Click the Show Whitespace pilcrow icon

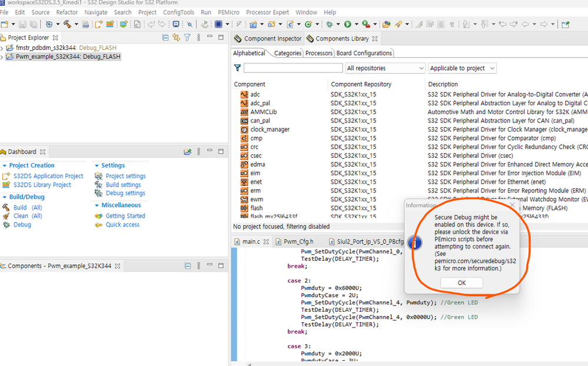point(452,24)
